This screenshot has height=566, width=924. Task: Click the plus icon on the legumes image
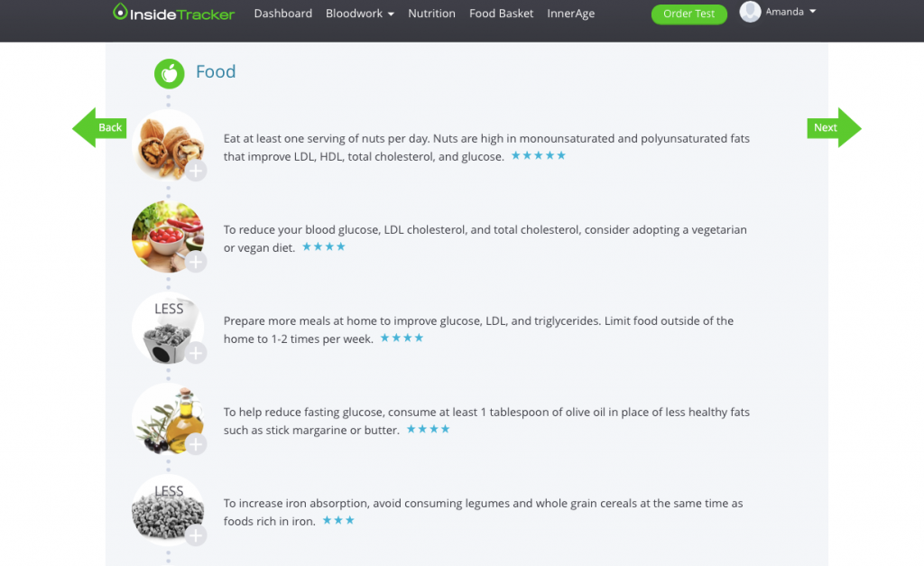click(x=196, y=535)
